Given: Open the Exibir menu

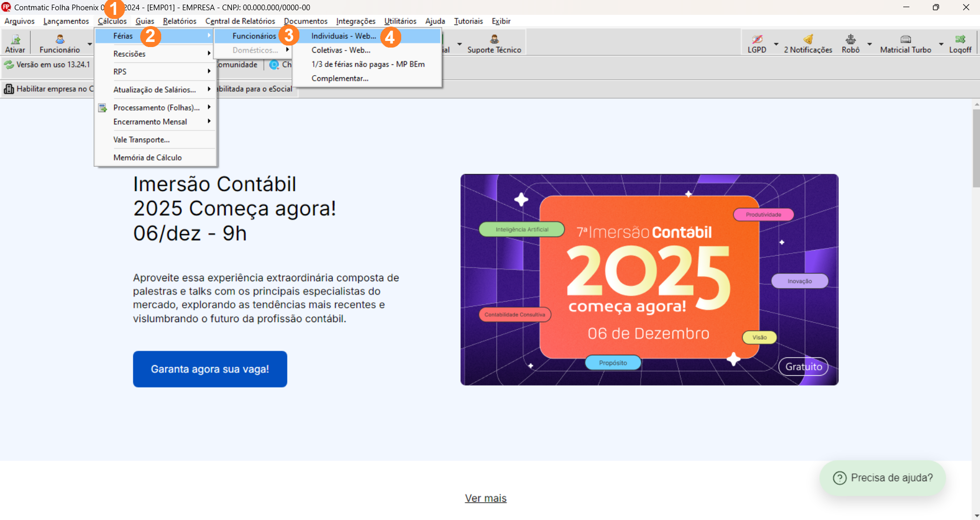Looking at the screenshot, I should (x=501, y=21).
